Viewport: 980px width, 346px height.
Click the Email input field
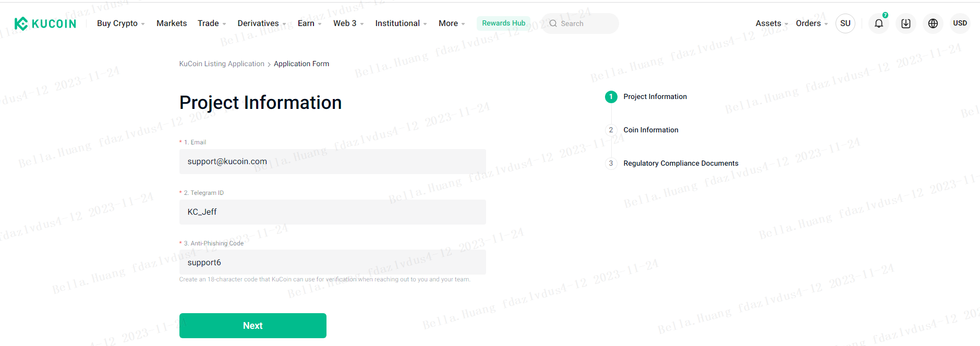[333, 162]
